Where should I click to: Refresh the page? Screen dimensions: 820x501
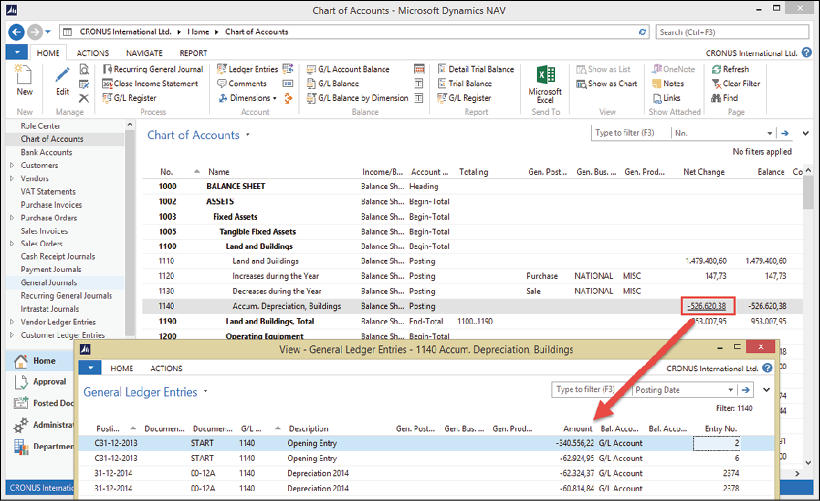point(731,69)
